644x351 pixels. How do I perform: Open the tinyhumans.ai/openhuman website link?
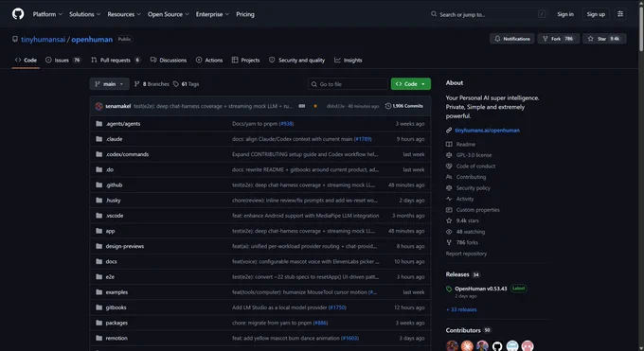point(487,131)
